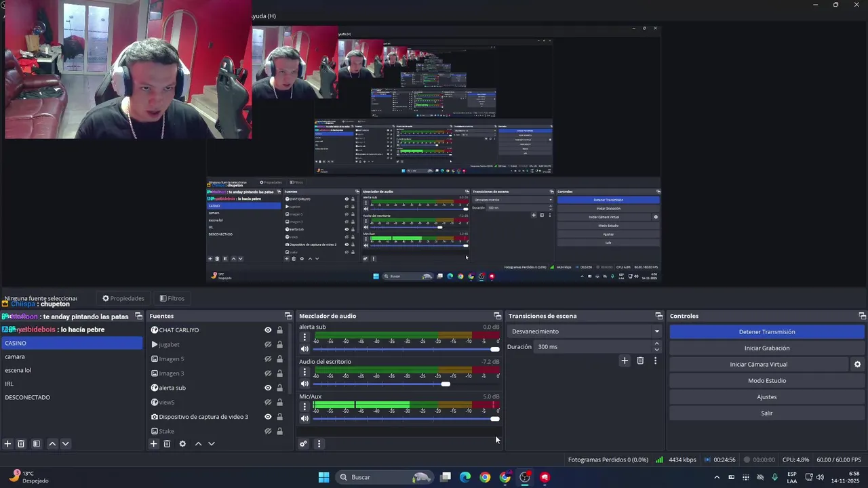Move source down in Fuentes toolbar
This screenshot has width=868, height=488.
[212, 444]
